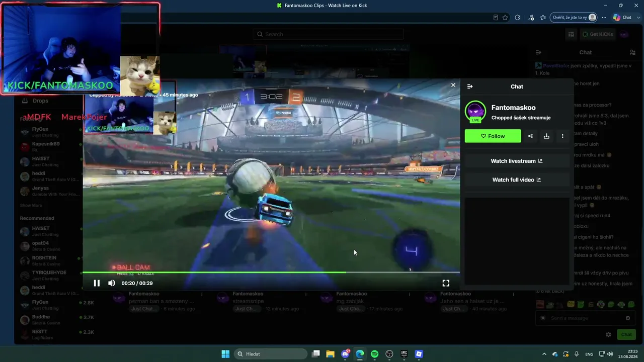
Task: Open Windows Start menu
Action: [225, 354]
